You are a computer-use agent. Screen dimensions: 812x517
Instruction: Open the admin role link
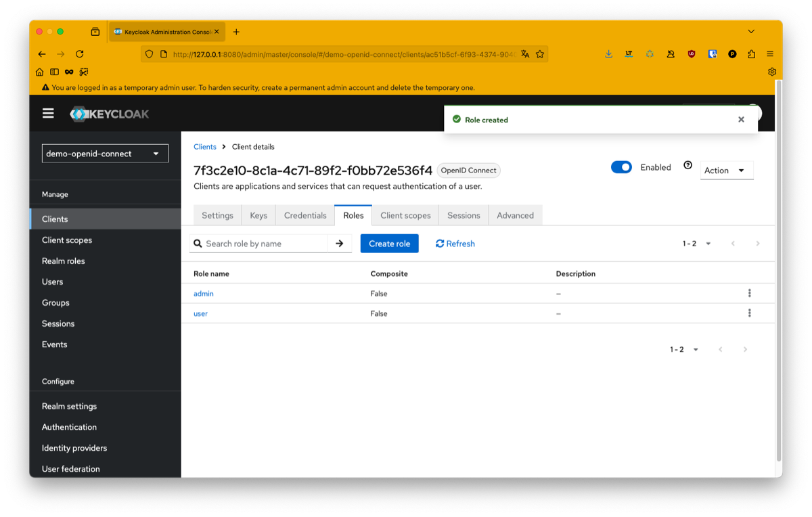point(204,294)
